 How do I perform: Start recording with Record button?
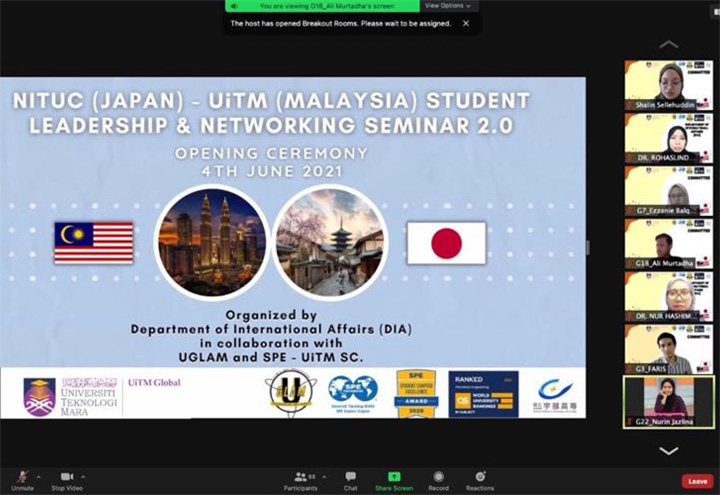point(439,481)
